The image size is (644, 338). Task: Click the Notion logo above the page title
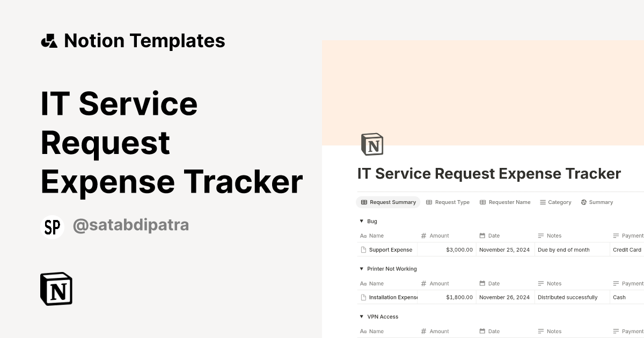coord(372,144)
